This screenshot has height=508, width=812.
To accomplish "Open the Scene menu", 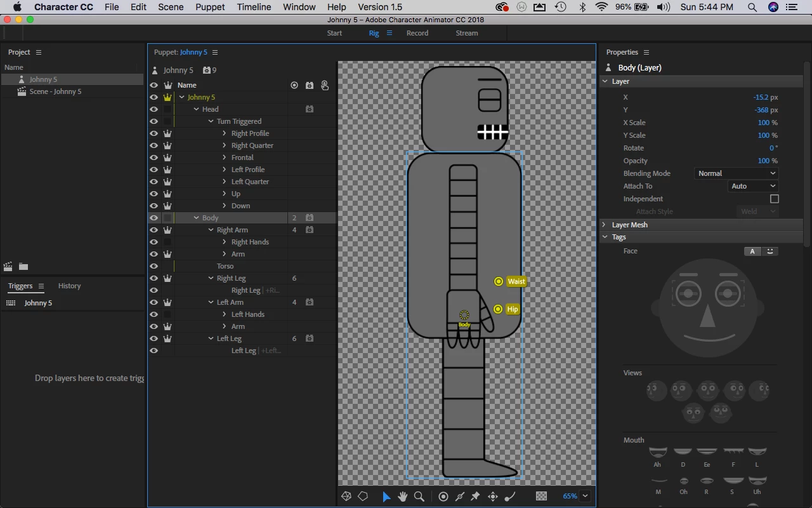I will pyautogui.click(x=171, y=7).
